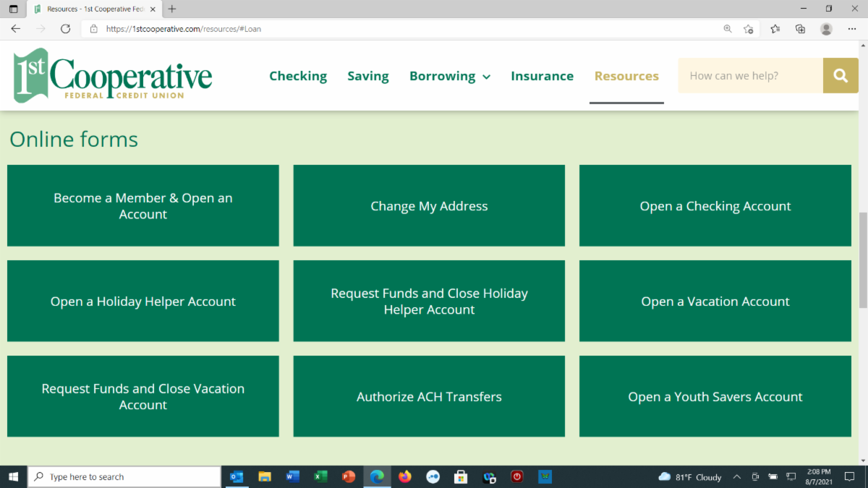Add page to favorites star icon
The width and height of the screenshot is (868, 488).
749,29
